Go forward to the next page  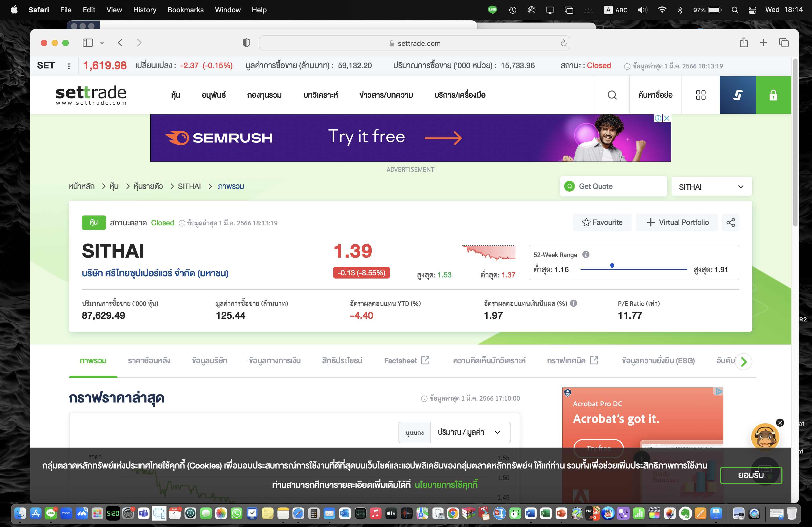139,43
